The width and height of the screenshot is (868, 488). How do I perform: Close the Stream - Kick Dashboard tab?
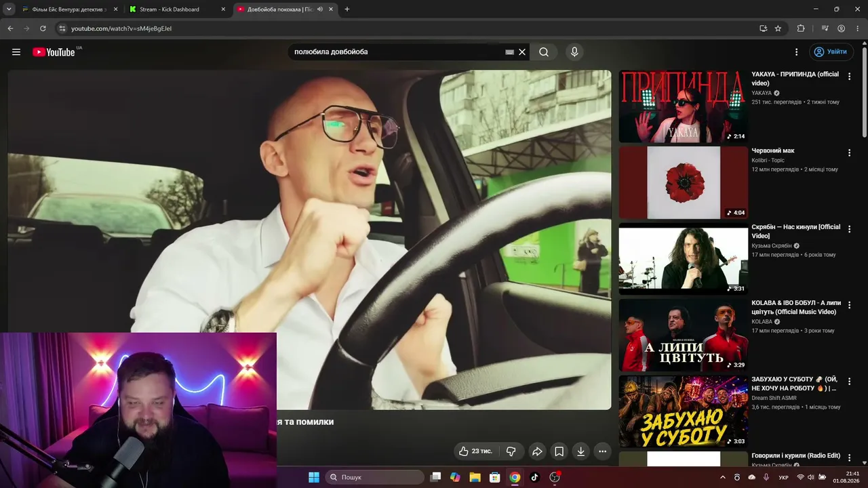[x=223, y=9]
